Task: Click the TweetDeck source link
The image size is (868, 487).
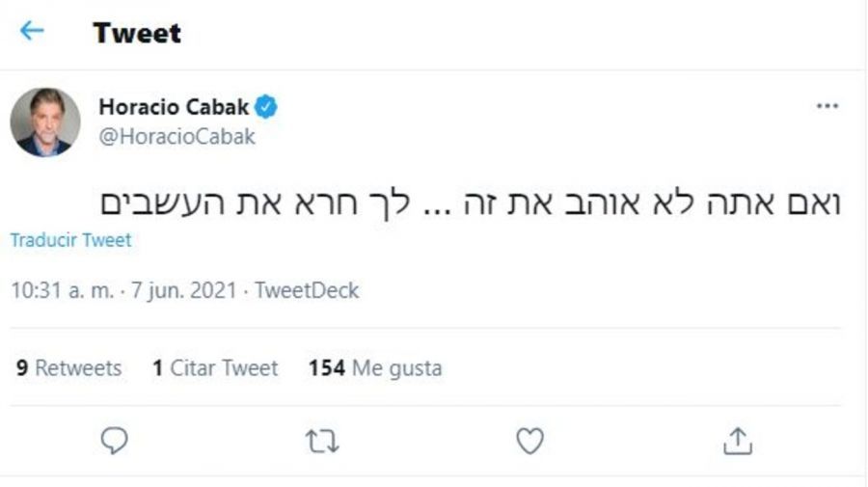Action: pos(307,290)
